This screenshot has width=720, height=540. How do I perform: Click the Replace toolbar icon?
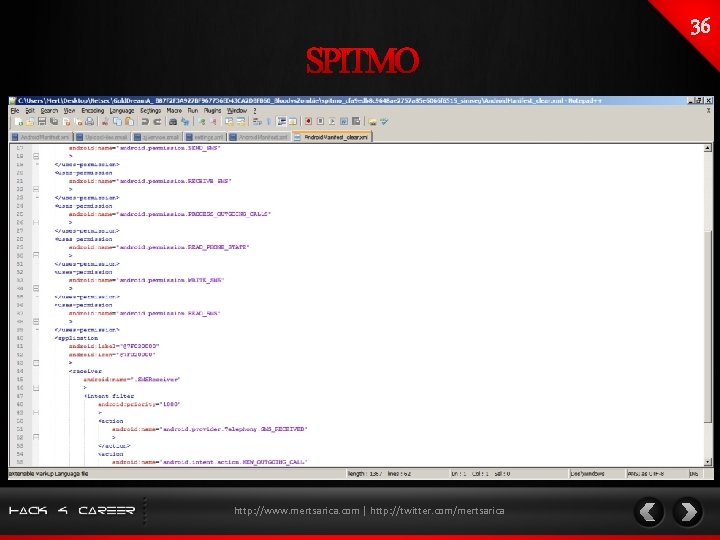point(185,122)
